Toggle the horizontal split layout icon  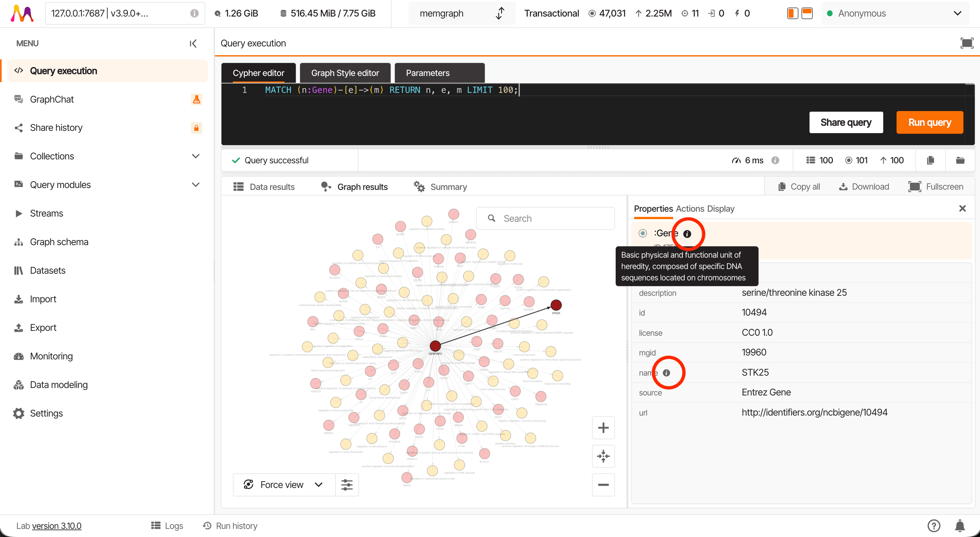(807, 13)
